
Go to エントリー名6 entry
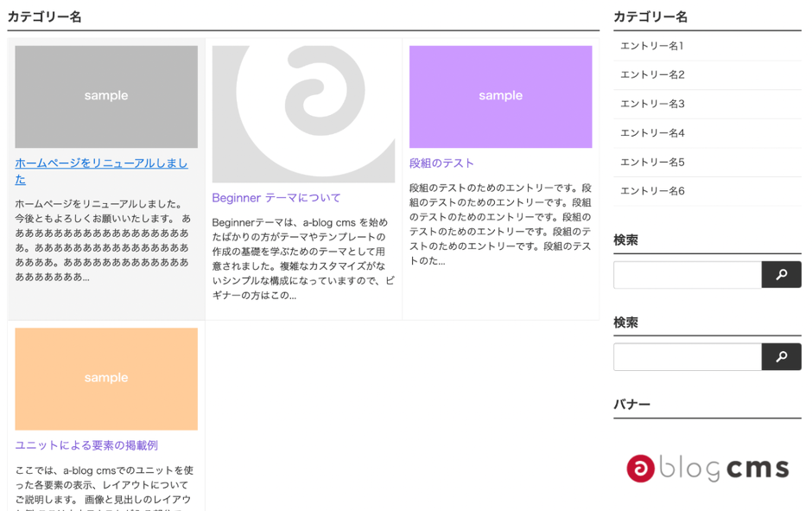pyautogui.click(x=652, y=191)
